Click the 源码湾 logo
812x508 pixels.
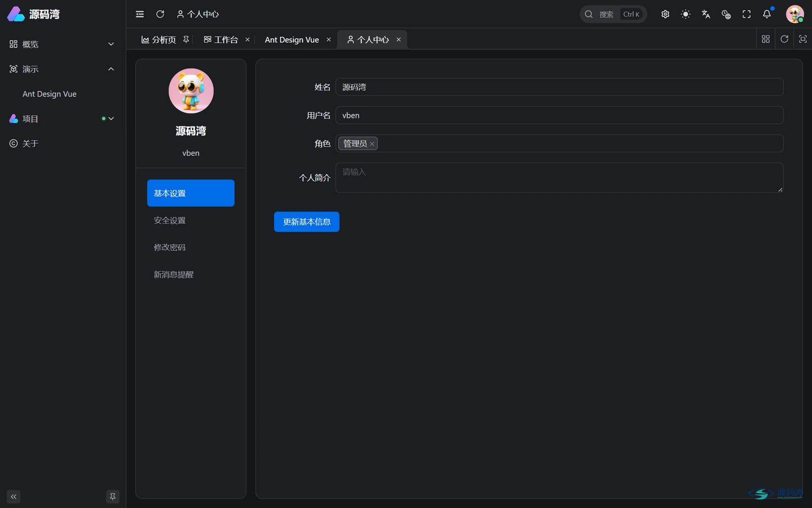tap(33, 14)
